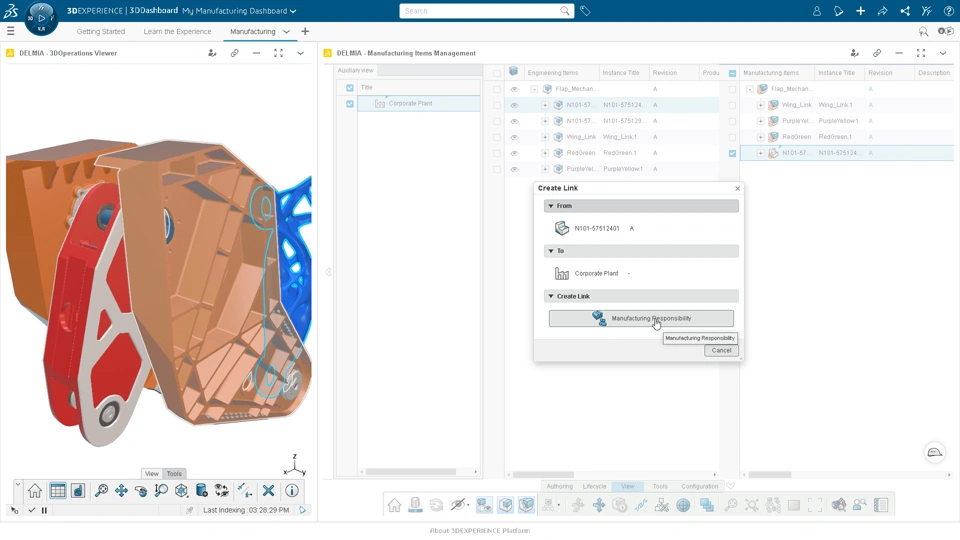Toggle visibility eye of engineering RedGreen row

click(x=514, y=153)
